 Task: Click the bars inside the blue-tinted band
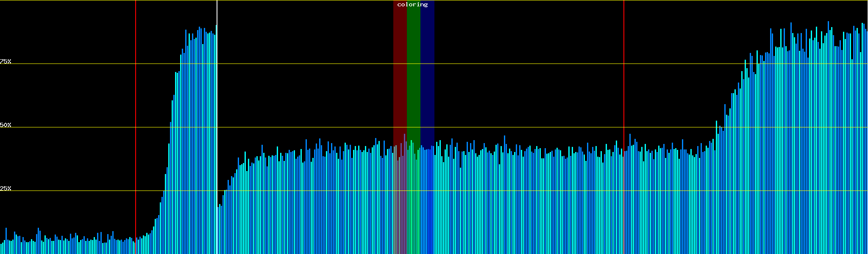click(x=427, y=203)
